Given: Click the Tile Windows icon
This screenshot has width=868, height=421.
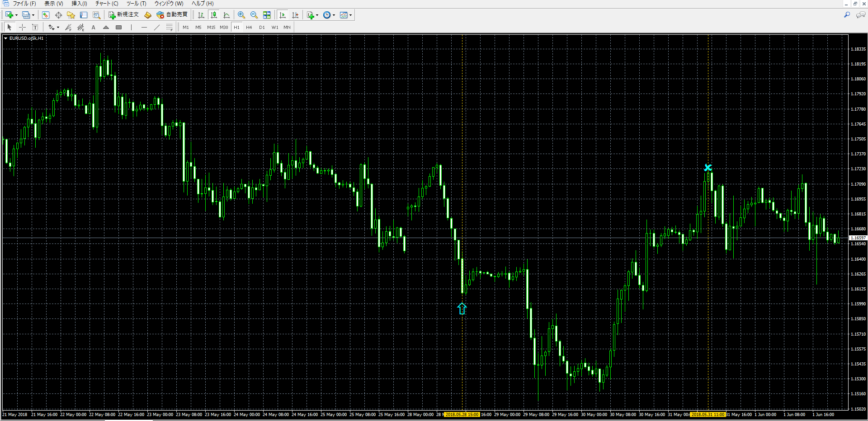Looking at the screenshot, I should [267, 15].
